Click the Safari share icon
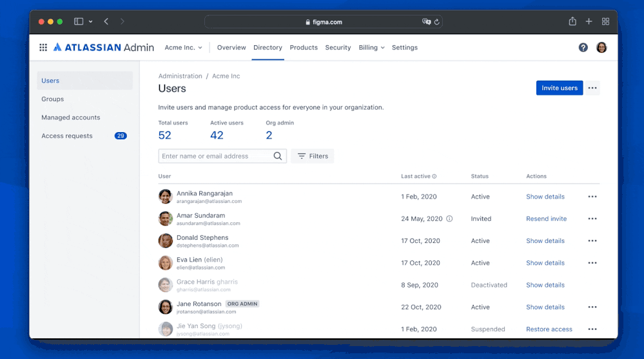 click(x=572, y=21)
